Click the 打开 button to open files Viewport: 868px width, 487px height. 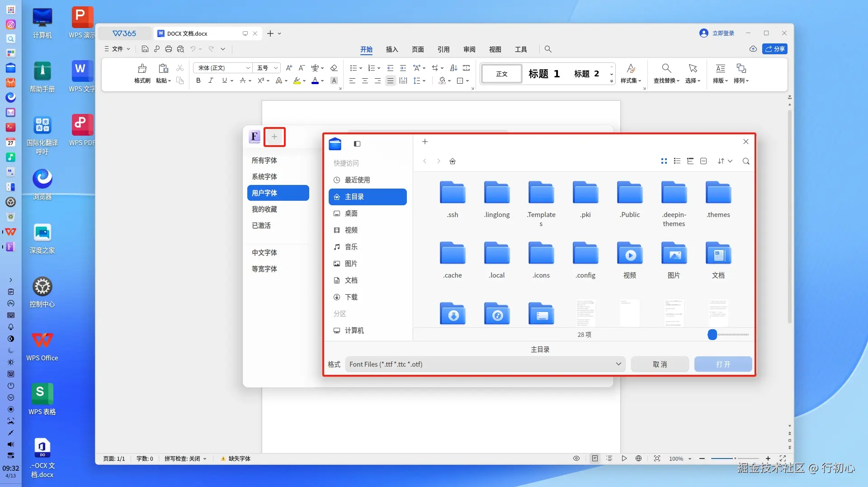(723, 364)
